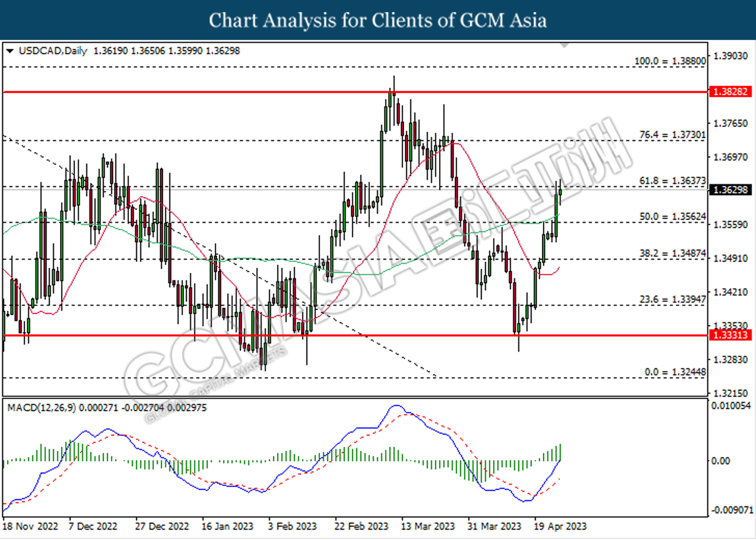Click the 27 Dec 2022 date label

(x=162, y=526)
